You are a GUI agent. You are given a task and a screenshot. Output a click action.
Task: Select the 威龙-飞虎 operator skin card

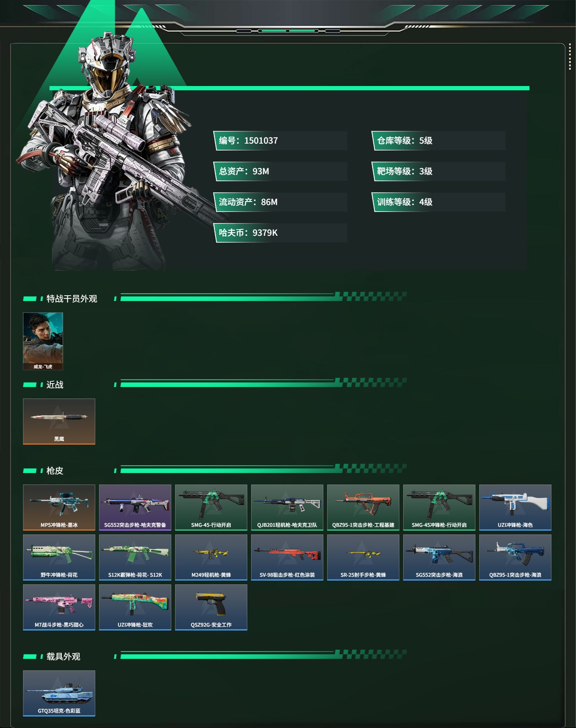click(43, 341)
